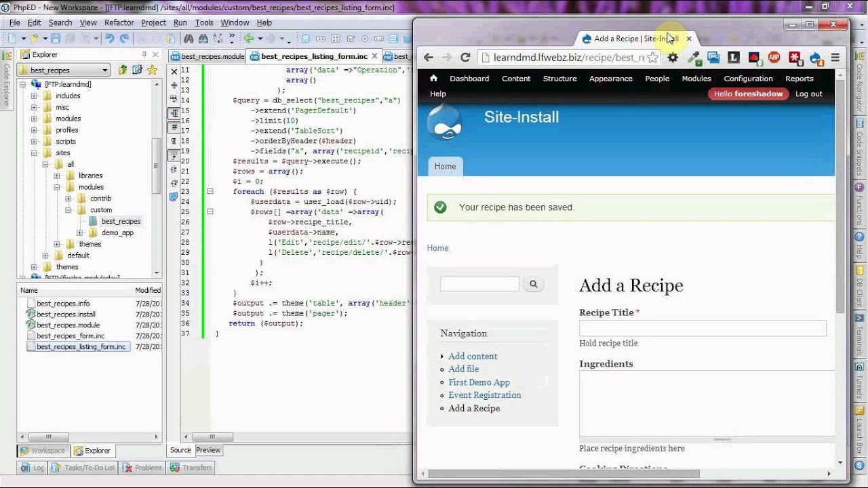Viewport: 868px width, 488px height.
Task: Click the green navigate back arrow
Action: coord(249,39)
